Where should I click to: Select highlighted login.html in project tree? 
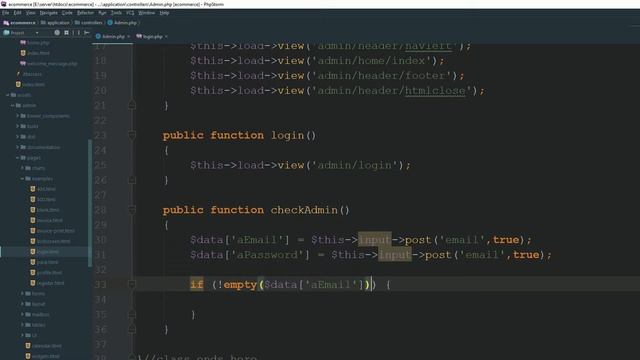(44, 252)
